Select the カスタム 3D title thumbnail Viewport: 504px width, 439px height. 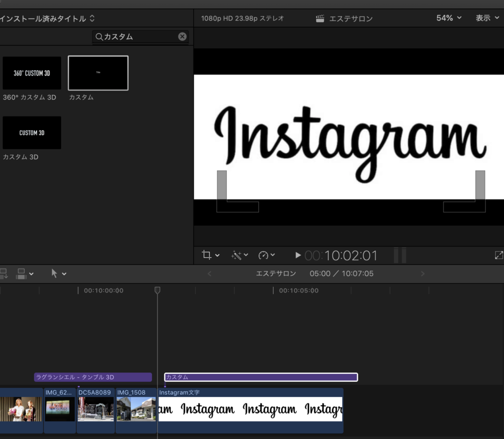pyautogui.click(x=32, y=133)
